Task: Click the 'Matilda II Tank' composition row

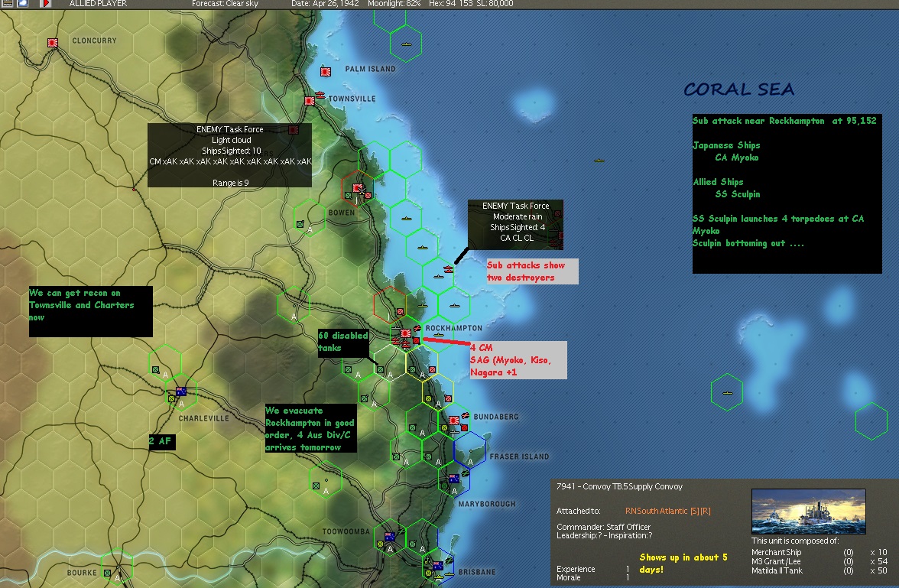Action: [x=819, y=570]
